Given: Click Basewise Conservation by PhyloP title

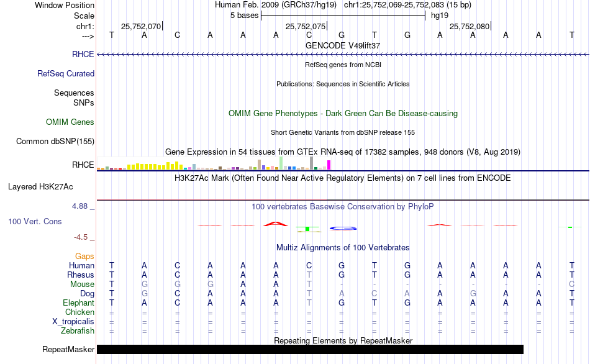Looking at the screenshot, I should point(343,207).
